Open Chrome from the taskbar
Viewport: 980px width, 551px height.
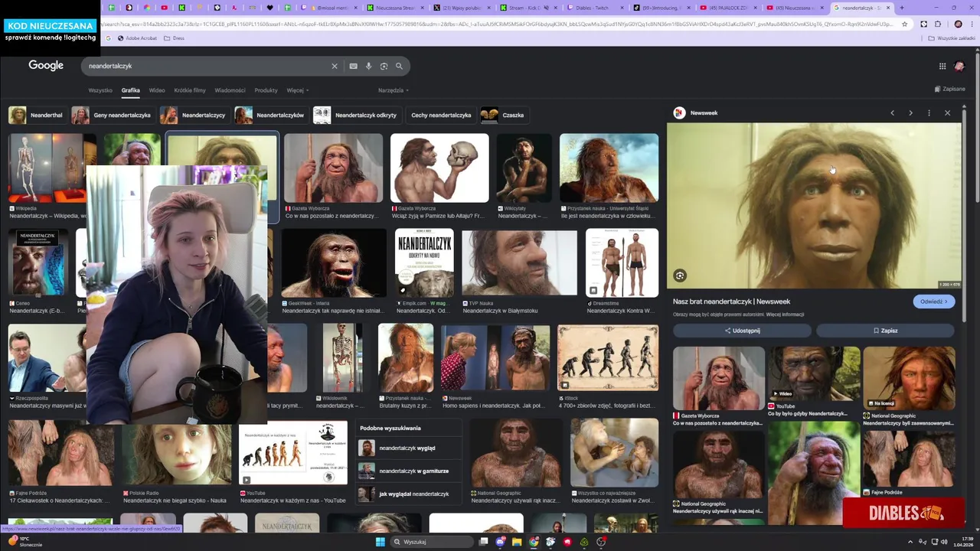click(534, 542)
